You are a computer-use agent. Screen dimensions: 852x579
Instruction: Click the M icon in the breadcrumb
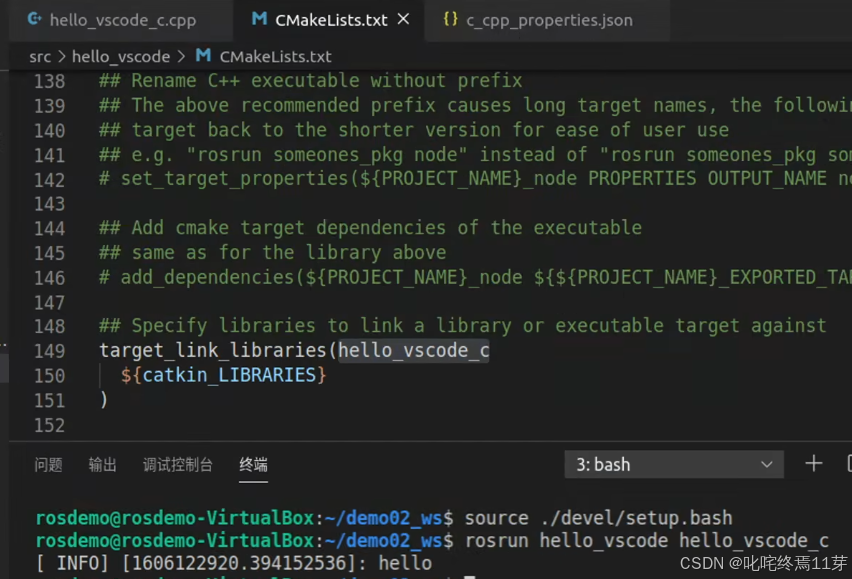click(203, 55)
